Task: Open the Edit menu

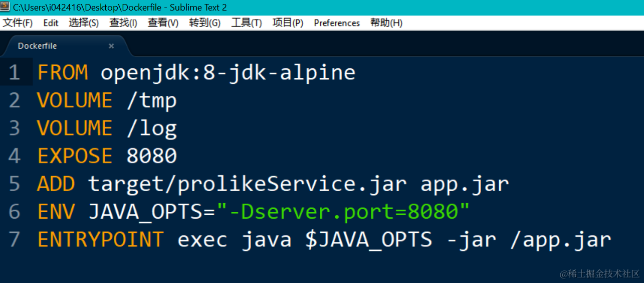Action: coord(51,23)
